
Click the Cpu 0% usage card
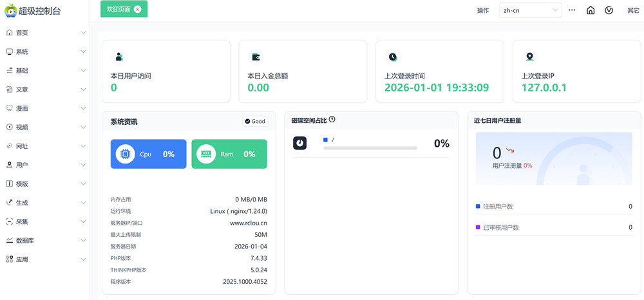coord(148,155)
